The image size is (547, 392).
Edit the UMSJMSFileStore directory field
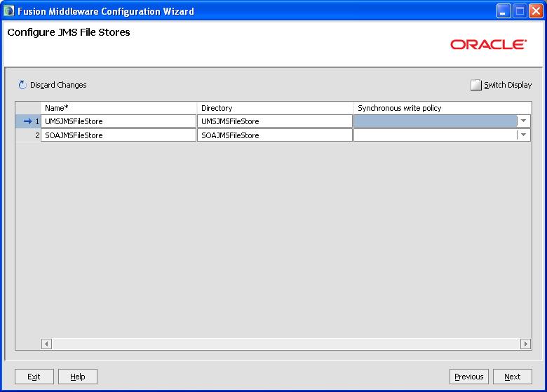coord(274,121)
